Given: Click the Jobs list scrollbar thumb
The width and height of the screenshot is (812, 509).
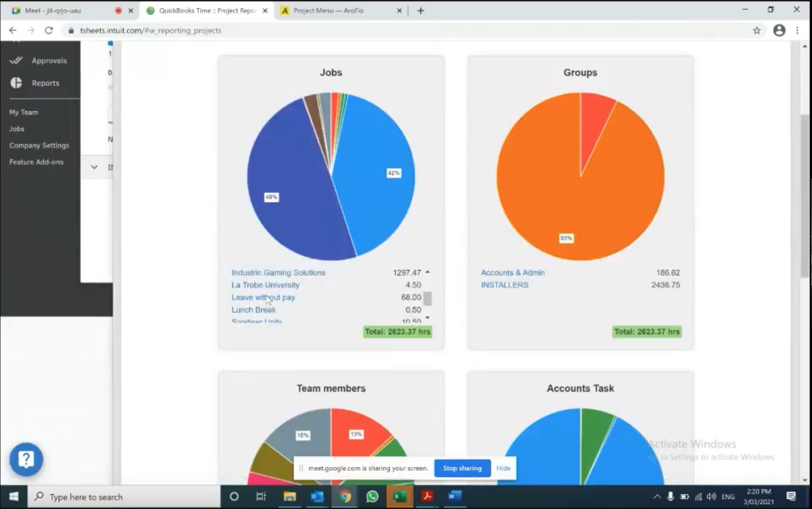Looking at the screenshot, I should click(428, 298).
